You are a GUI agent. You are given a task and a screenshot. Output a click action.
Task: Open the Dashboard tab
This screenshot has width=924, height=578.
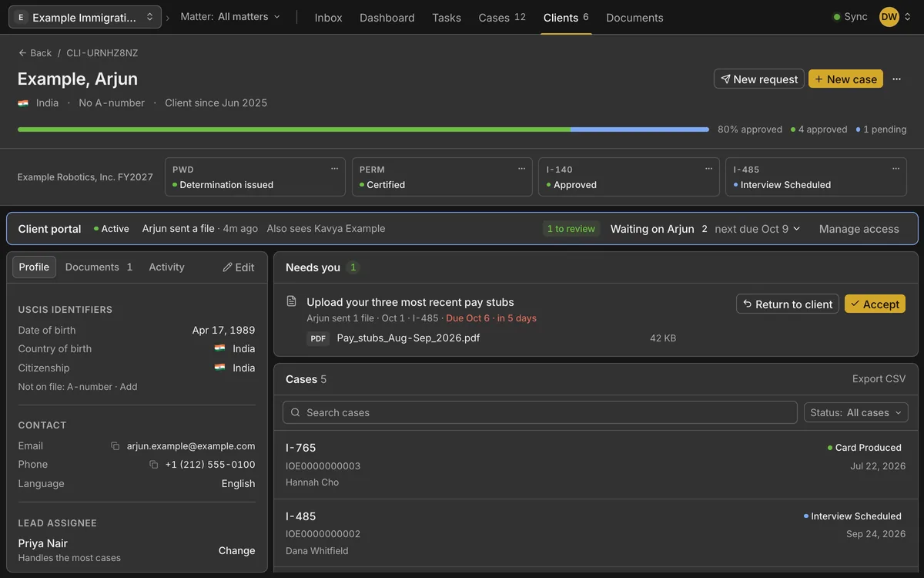click(387, 18)
